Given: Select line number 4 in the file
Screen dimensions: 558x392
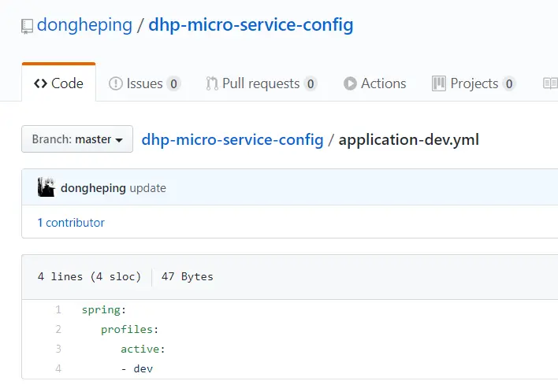Looking at the screenshot, I should tap(58, 368).
